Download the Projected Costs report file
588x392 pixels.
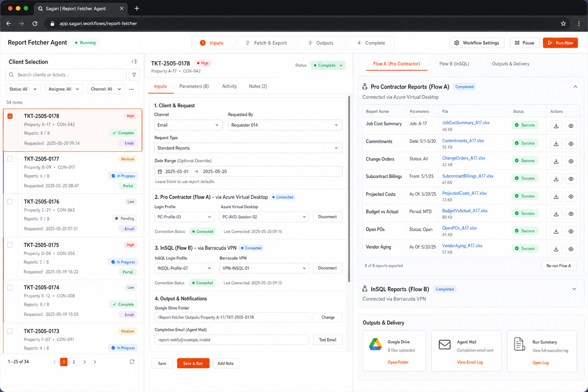pos(556,196)
